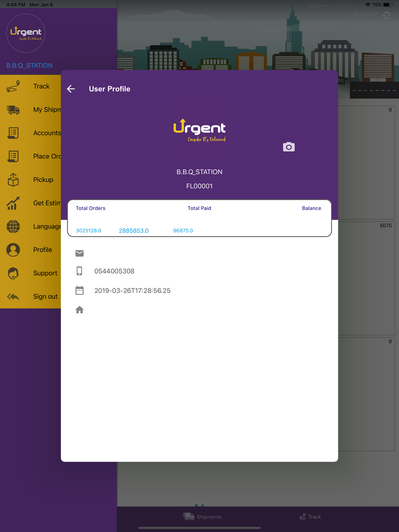The height and width of the screenshot is (532, 399).
Task: Click the Pickup box icon
Action: [13, 180]
